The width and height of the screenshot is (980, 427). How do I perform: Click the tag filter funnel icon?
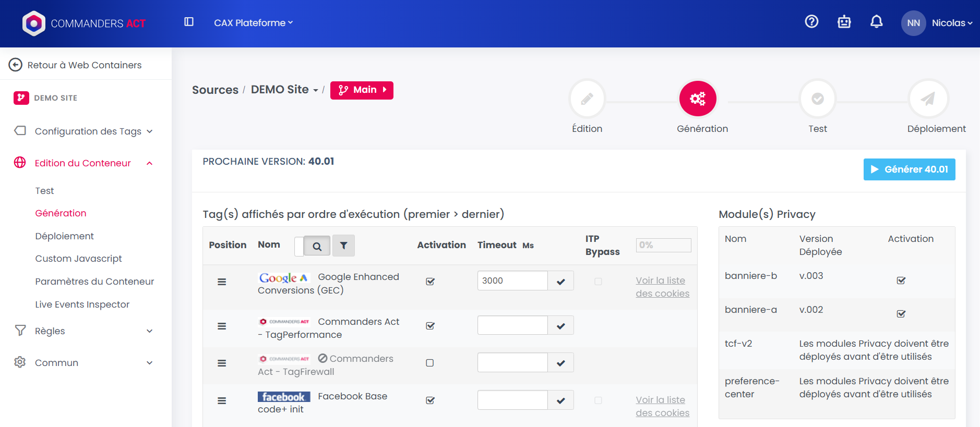[x=343, y=246]
